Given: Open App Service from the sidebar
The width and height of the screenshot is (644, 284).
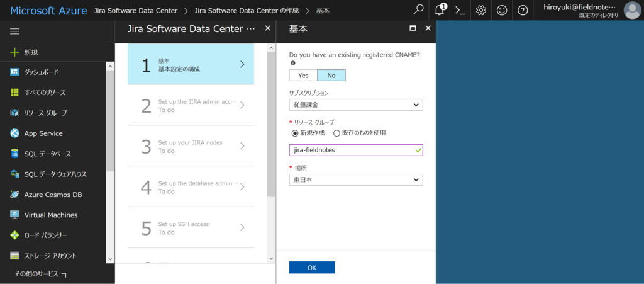Looking at the screenshot, I should [53, 133].
